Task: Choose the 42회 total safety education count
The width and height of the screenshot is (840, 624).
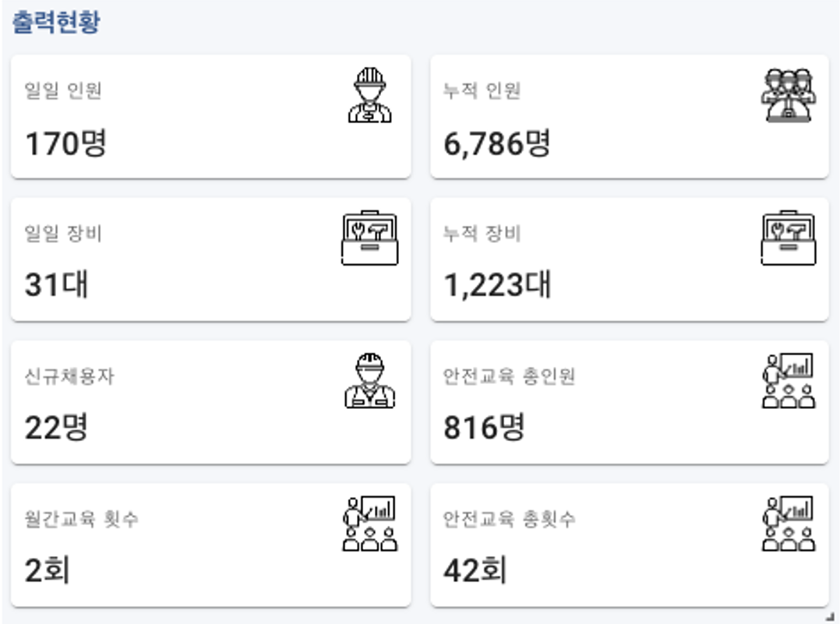Action: (x=475, y=570)
